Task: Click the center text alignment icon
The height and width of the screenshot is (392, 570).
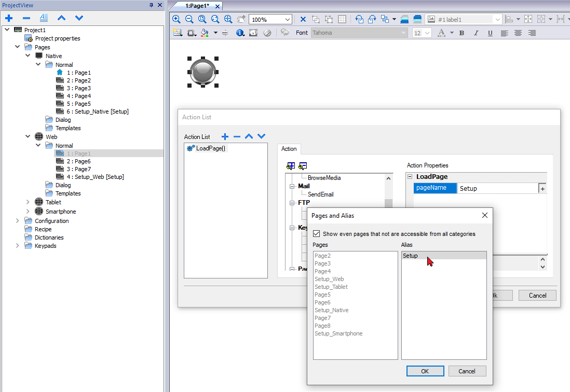Action: (518, 33)
